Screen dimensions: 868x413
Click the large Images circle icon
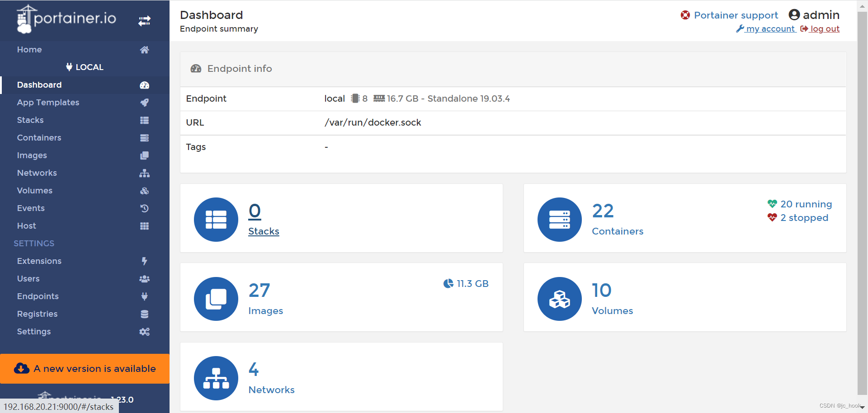pos(216,299)
